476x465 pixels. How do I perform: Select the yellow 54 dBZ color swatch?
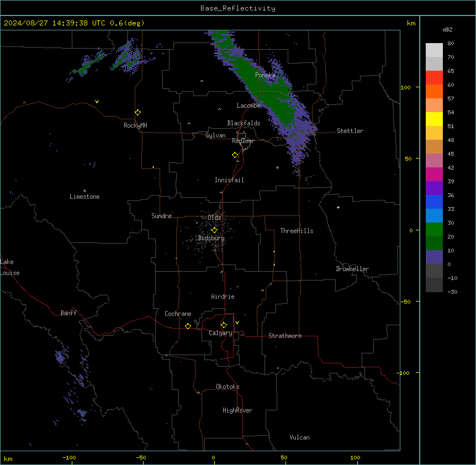(434, 119)
